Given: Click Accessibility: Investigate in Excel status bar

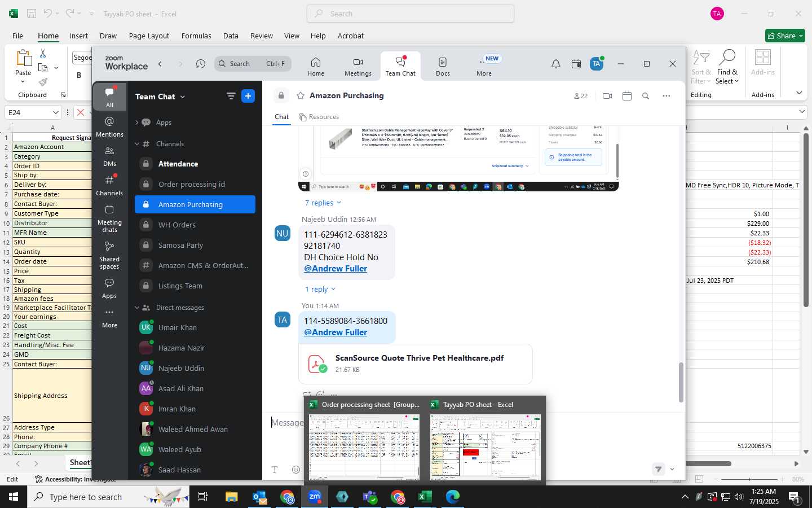Looking at the screenshot, I should [x=75, y=479].
